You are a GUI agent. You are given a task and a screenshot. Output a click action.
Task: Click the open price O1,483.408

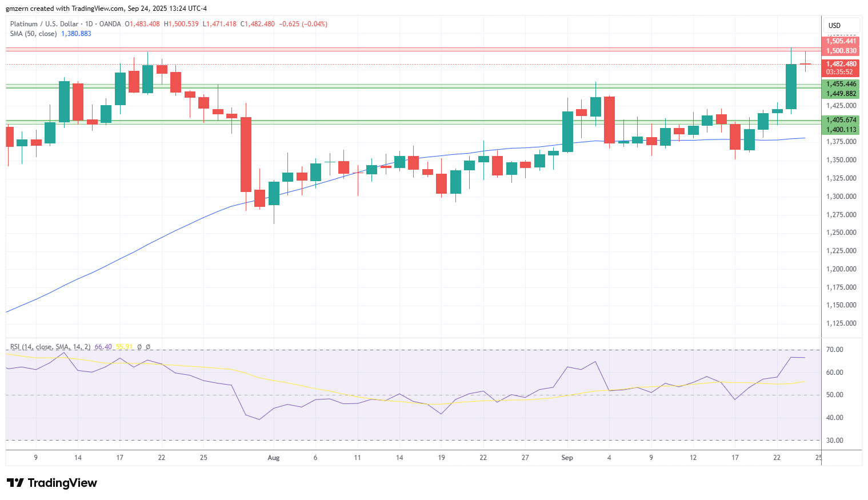(x=142, y=24)
